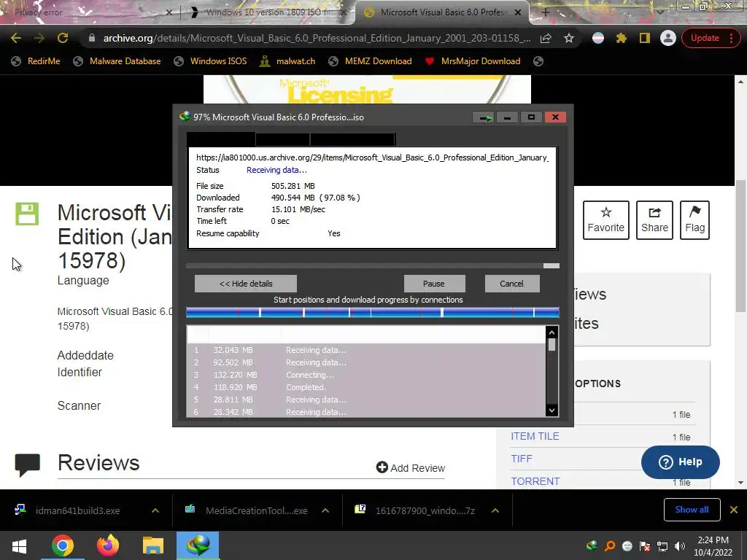Click the software floppy disk icon

(27, 214)
